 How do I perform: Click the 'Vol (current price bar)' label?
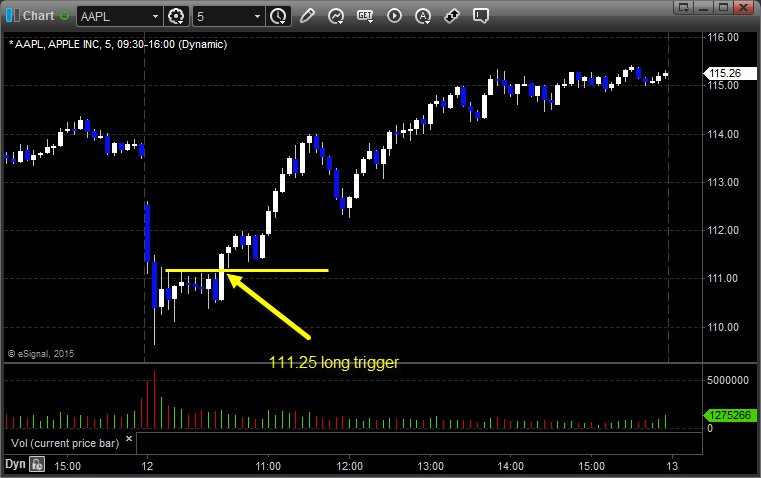tap(65, 443)
